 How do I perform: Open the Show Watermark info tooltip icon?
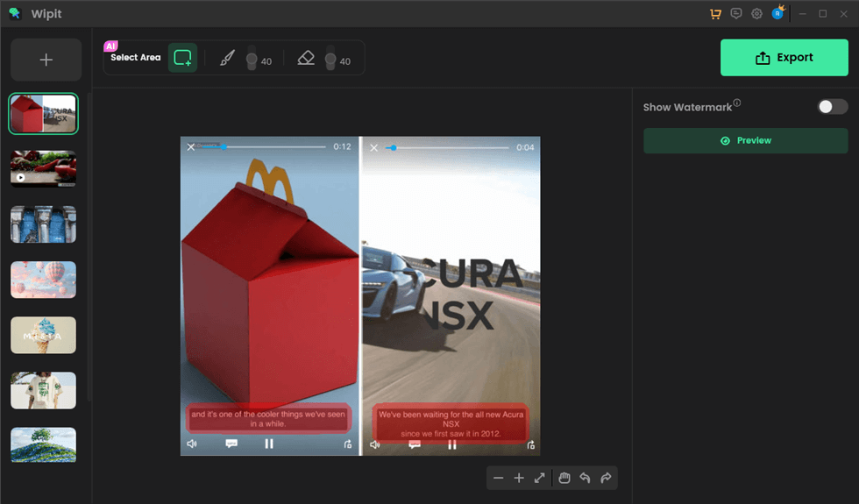click(x=737, y=103)
